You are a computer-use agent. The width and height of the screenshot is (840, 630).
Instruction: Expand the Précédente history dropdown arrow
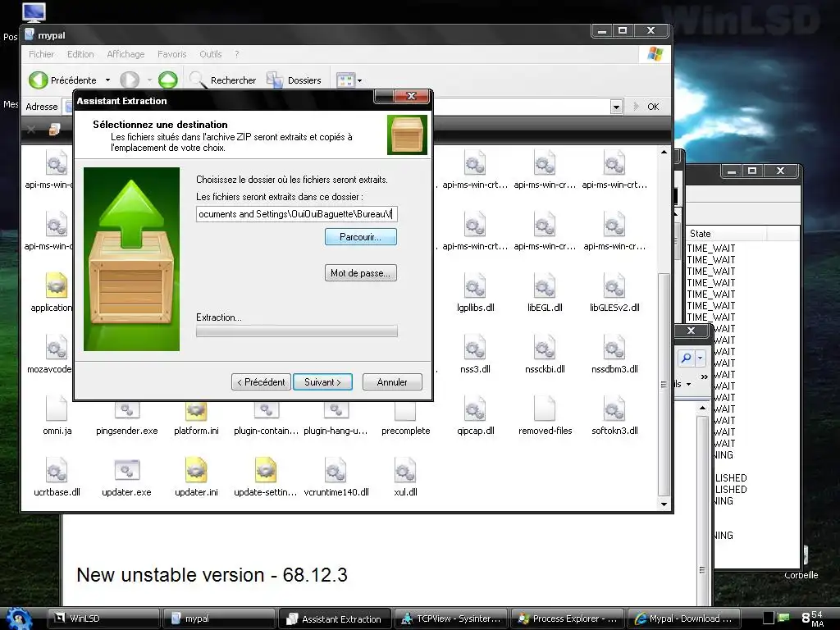(x=107, y=80)
